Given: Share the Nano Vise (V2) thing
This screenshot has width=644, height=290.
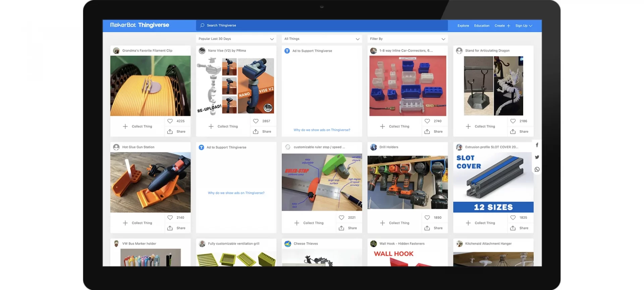Looking at the screenshot, I should pyautogui.click(x=262, y=132).
